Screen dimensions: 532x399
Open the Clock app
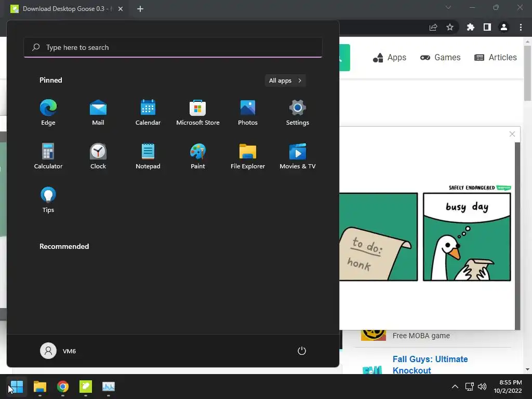tap(98, 156)
